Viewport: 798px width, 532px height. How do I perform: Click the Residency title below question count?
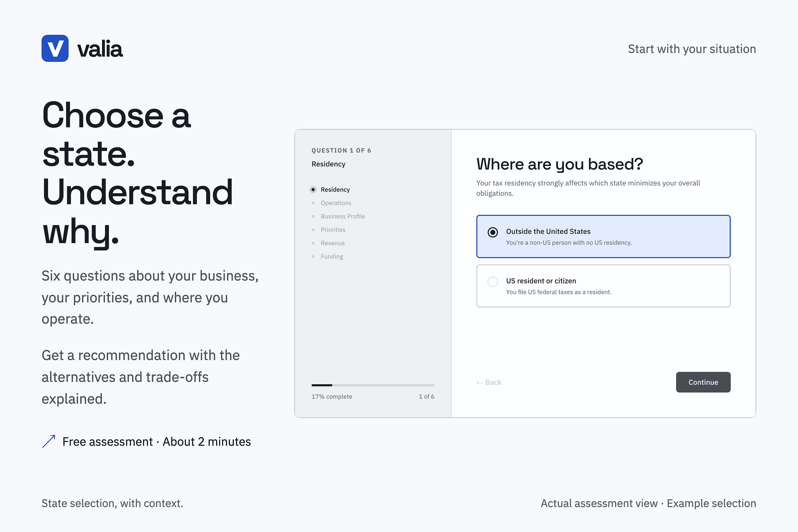(x=328, y=164)
